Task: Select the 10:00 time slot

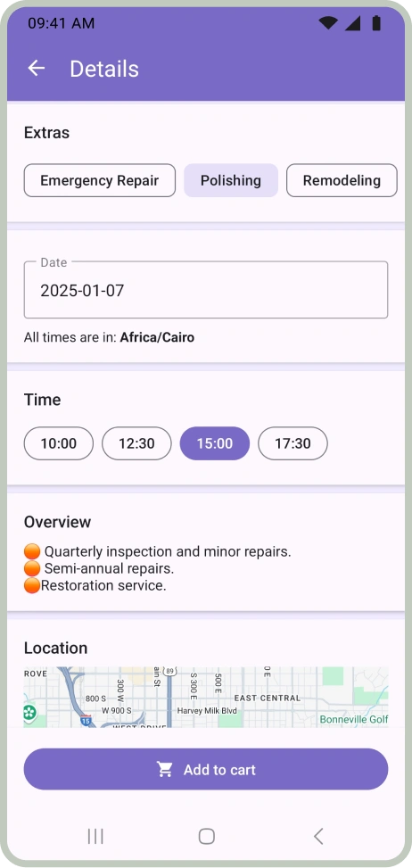Action: click(59, 443)
